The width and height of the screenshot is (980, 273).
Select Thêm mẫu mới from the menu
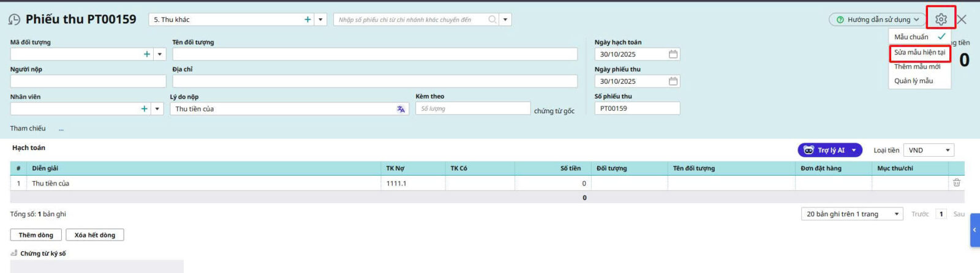(917, 67)
